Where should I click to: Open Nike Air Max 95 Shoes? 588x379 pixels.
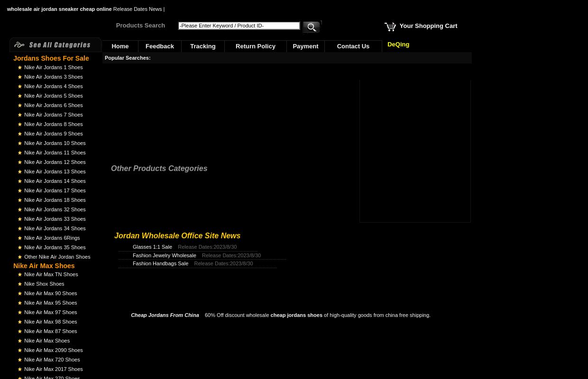(51, 303)
